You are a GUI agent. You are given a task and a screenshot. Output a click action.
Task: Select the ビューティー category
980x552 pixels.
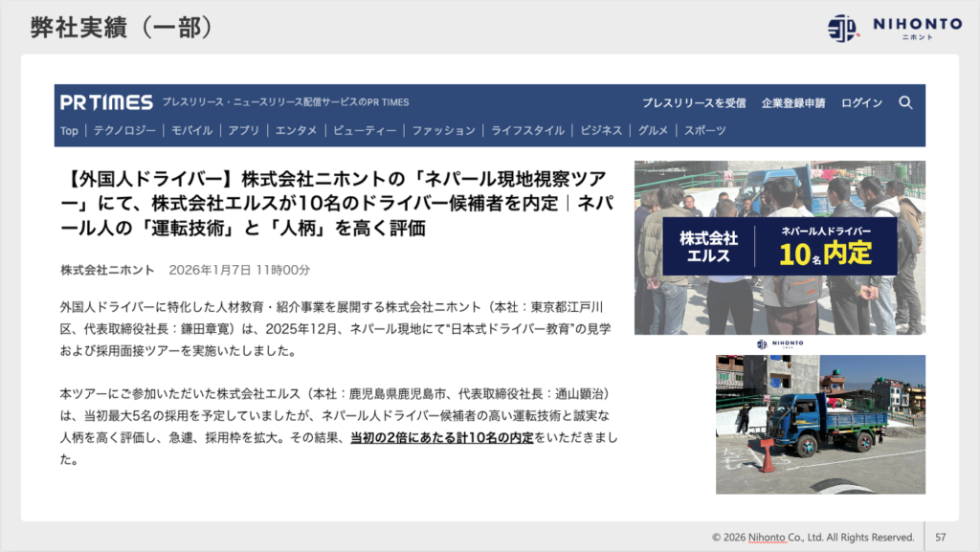[x=365, y=131]
